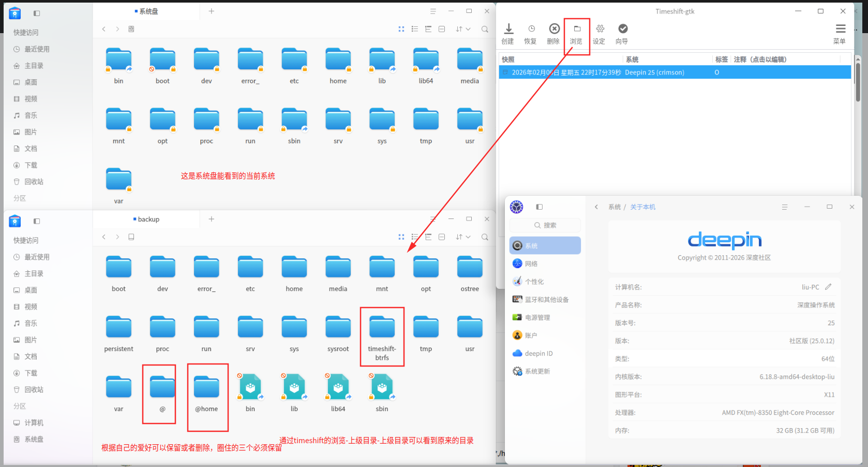Open deepin ID in the control center
The width and height of the screenshot is (868, 467).
click(545, 354)
